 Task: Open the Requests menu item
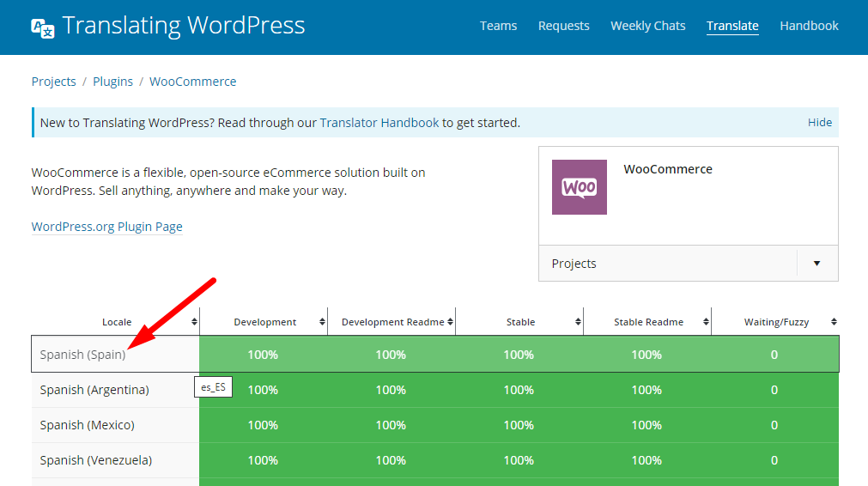click(563, 26)
